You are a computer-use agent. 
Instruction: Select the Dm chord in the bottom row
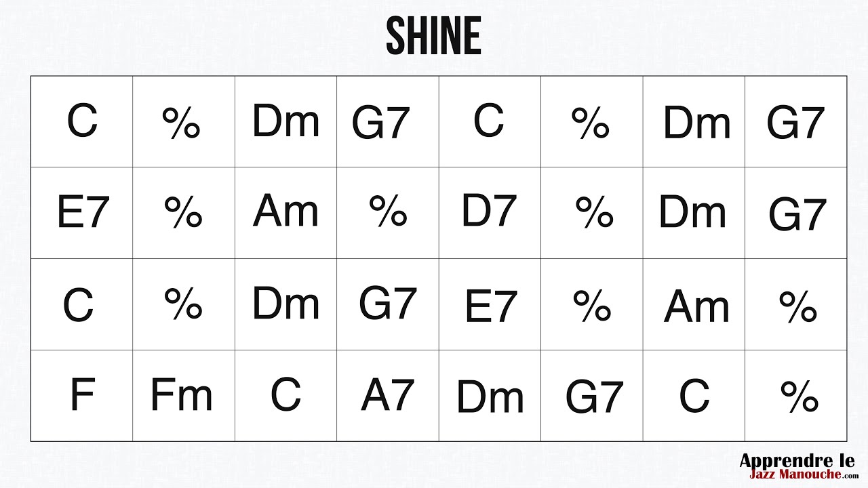(490, 396)
